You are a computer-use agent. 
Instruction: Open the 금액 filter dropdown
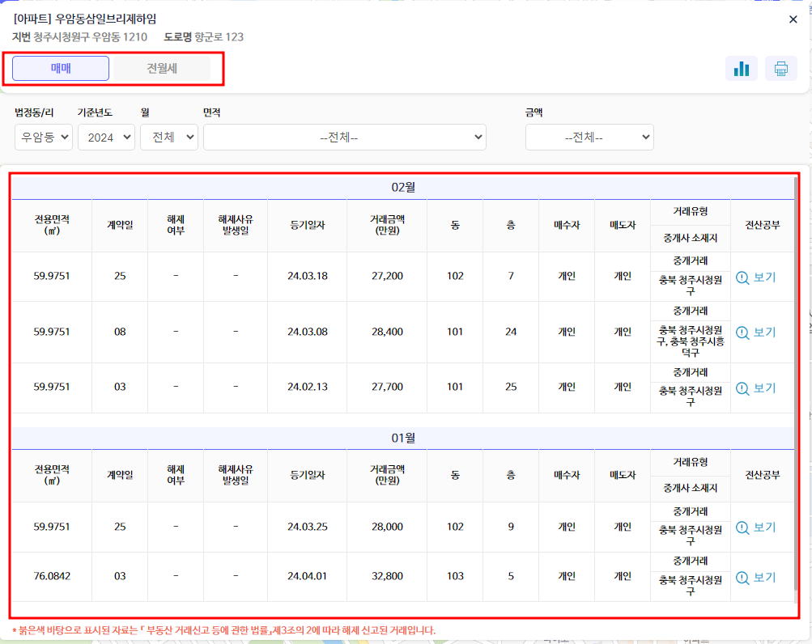(x=589, y=137)
